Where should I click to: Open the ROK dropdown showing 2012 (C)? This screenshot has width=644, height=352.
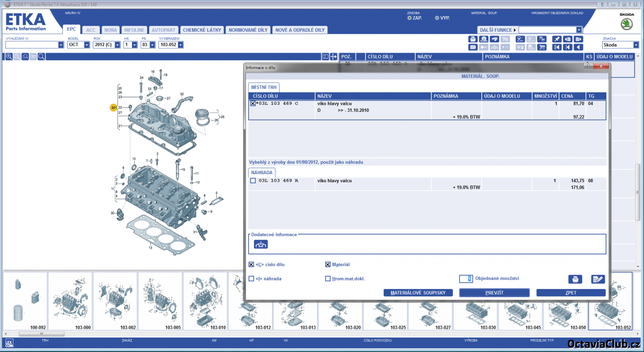tap(116, 45)
